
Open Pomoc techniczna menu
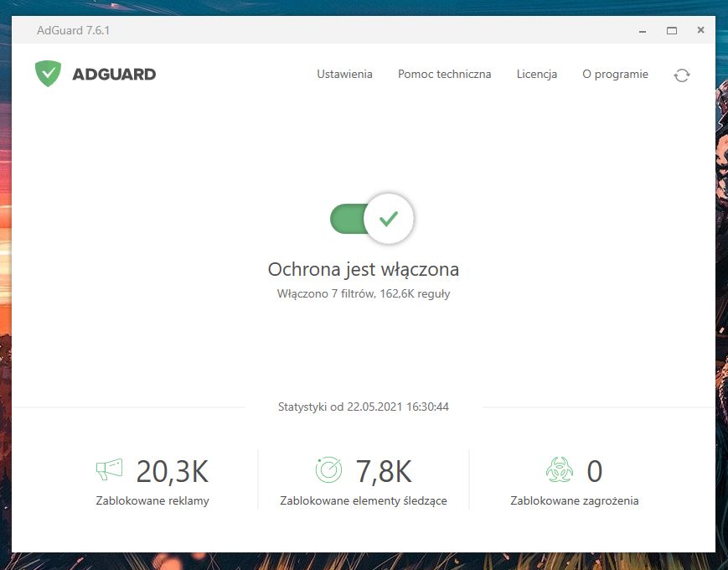pos(444,75)
